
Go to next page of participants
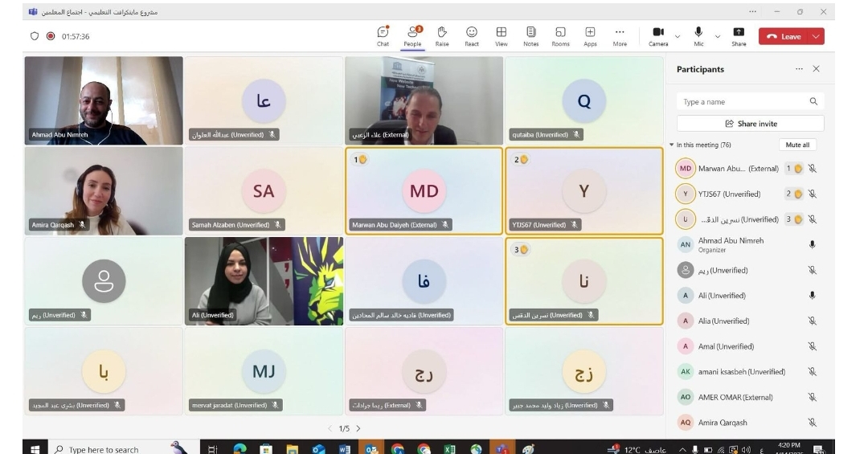coord(358,429)
